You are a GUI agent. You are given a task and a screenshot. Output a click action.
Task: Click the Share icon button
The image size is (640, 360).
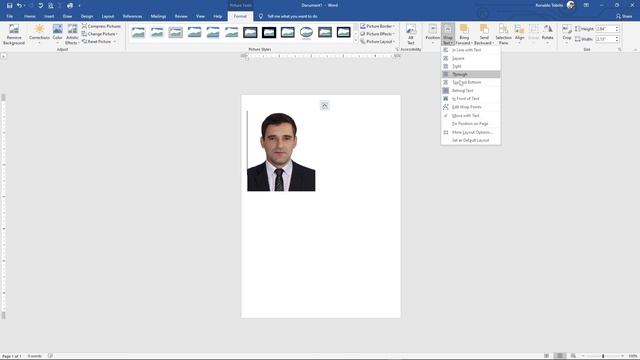point(624,16)
